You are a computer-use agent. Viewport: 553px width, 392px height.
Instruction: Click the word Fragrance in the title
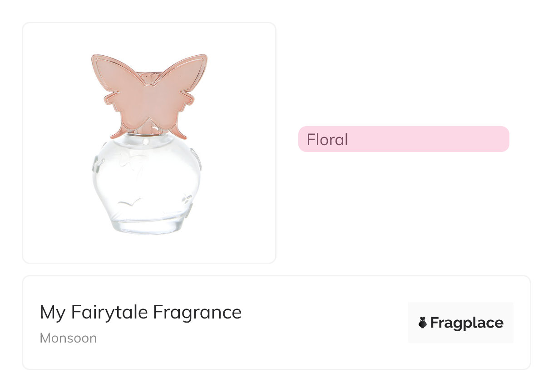coord(197,312)
